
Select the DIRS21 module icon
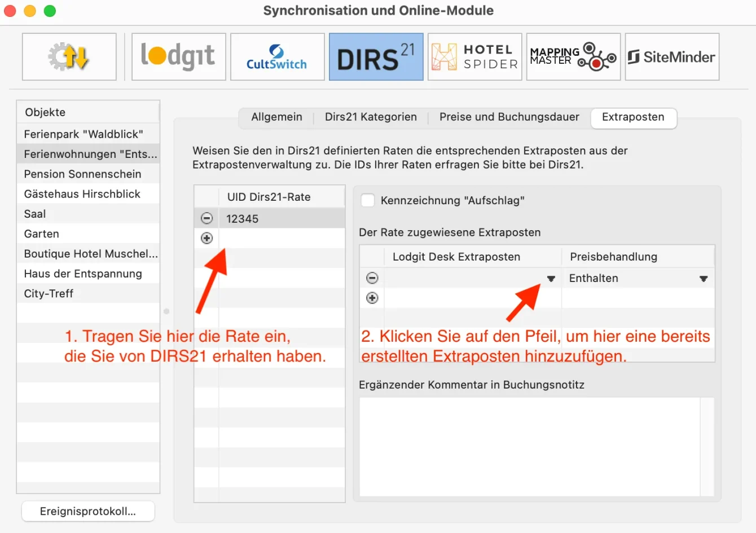click(376, 57)
